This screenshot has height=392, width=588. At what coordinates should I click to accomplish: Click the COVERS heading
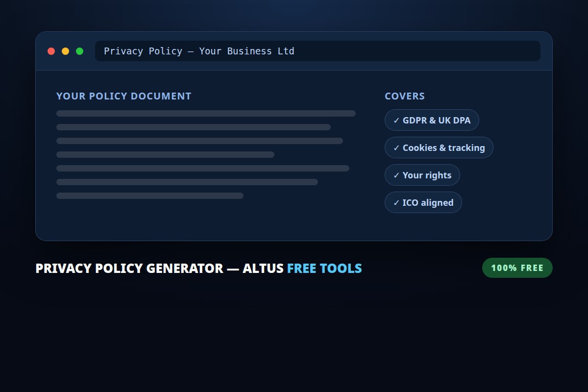coord(405,96)
